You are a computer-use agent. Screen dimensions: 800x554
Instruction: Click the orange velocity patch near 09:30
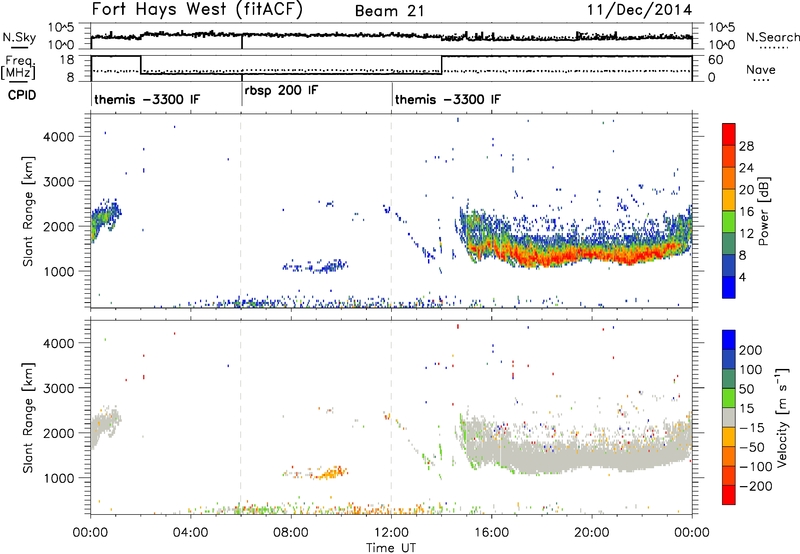[330, 472]
